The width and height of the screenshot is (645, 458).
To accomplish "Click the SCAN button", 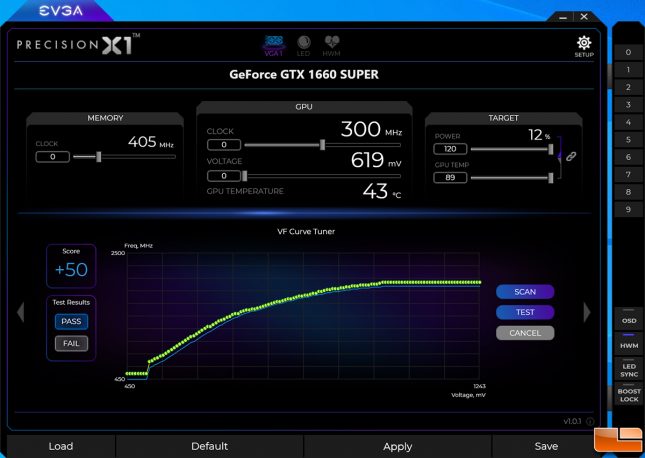I will [x=525, y=292].
